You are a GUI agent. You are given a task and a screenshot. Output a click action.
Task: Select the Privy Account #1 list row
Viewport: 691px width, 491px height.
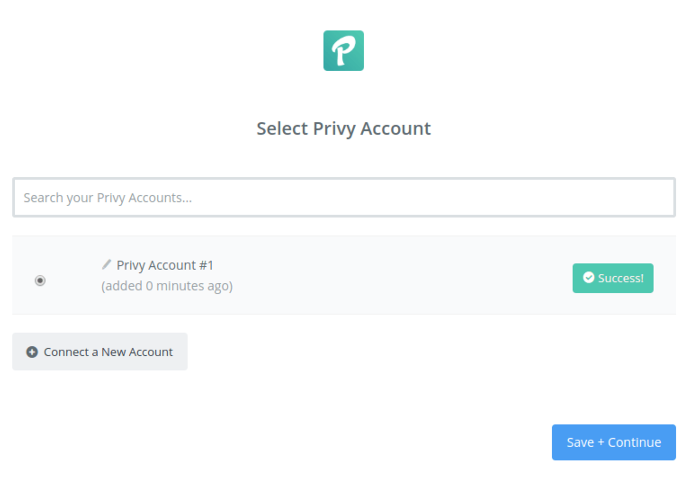pos(344,275)
